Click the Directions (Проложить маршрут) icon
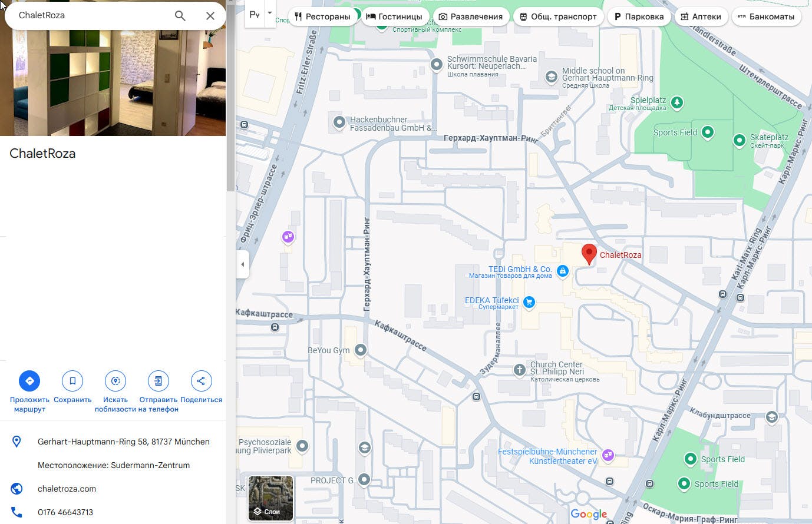The image size is (812, 524). (29, 381)
